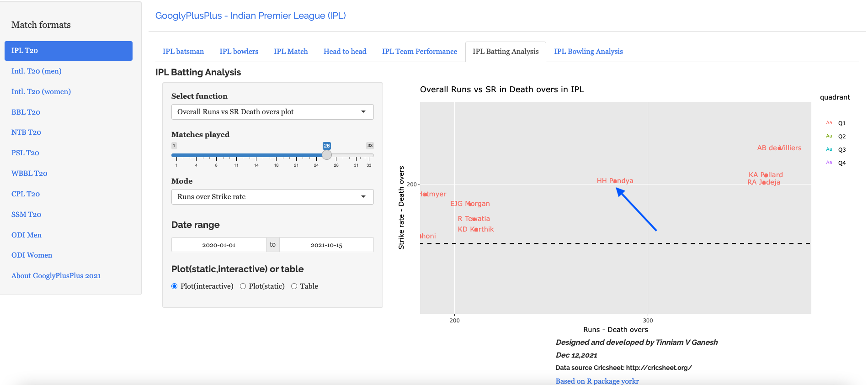Click the HH Pandya data point

coord(615,181)
